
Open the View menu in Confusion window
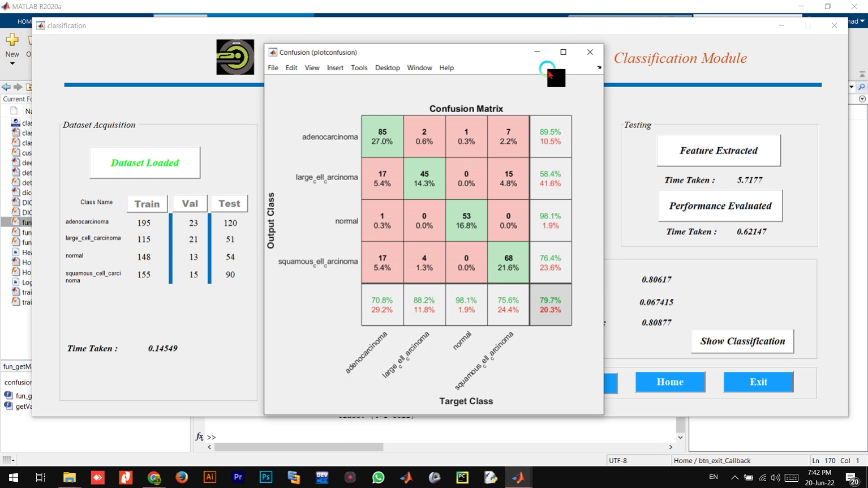coord(312,68)
